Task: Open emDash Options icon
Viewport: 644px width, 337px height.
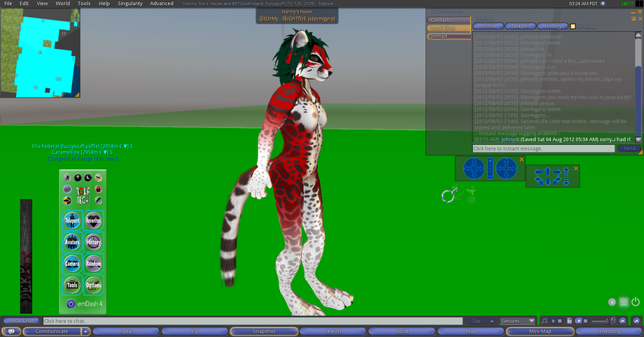Action: point(94,285)
